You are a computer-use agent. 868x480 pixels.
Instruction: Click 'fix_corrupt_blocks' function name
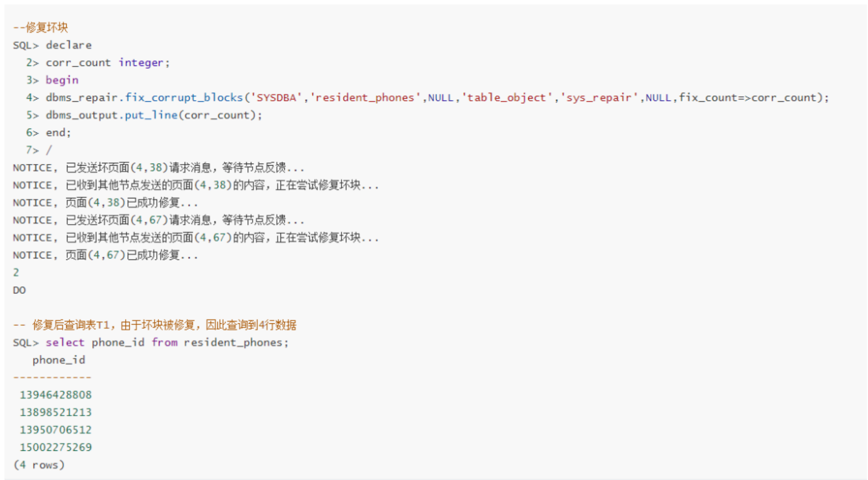point(184,98)
